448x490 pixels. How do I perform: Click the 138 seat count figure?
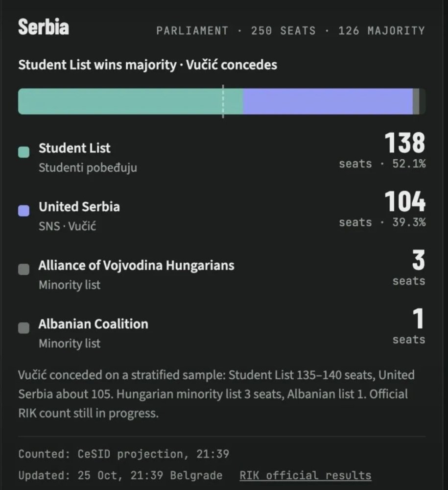tap(404, 143)
